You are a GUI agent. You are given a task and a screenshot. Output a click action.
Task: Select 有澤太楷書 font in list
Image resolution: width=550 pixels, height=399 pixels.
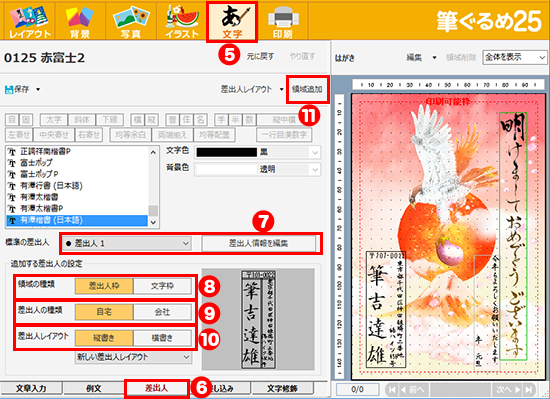[39, 197]
